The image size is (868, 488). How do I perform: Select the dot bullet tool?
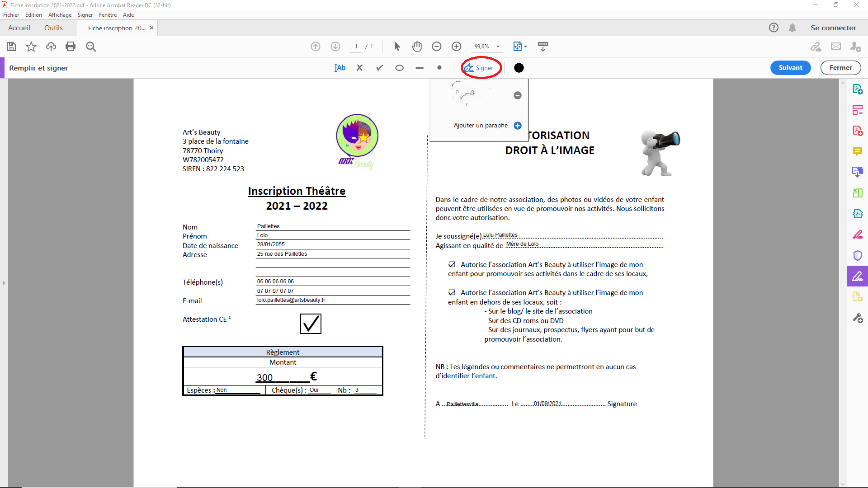(x=439, y=68)
